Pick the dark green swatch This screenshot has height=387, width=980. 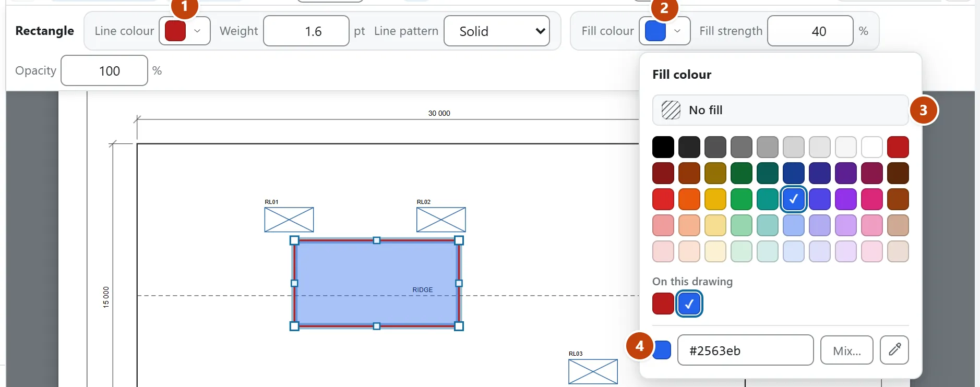742,173
